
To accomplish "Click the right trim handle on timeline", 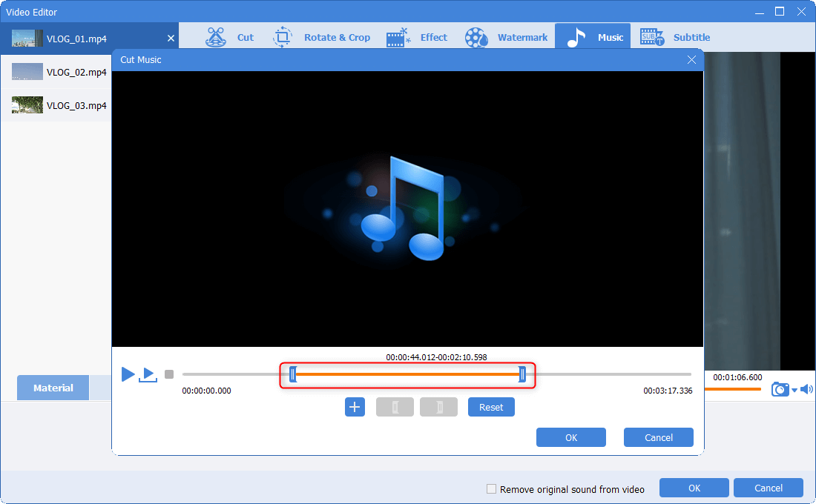I will pyautogui.click(x=522, y=375).
